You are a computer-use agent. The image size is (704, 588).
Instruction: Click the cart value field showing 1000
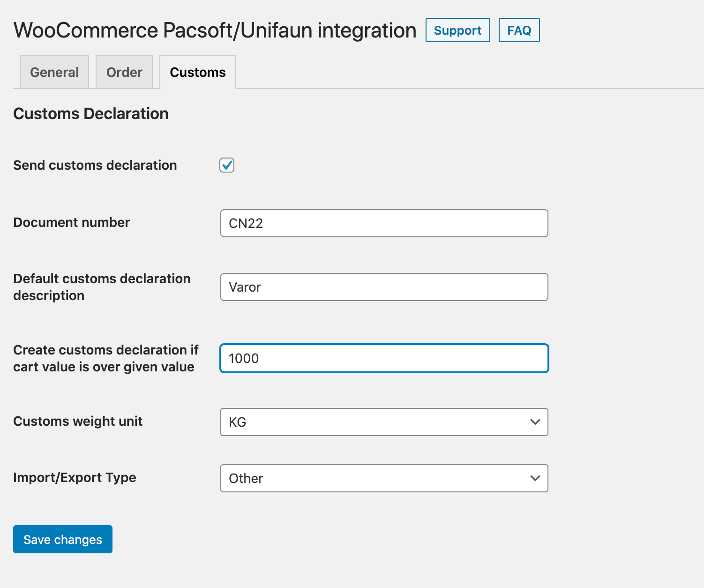384,358
